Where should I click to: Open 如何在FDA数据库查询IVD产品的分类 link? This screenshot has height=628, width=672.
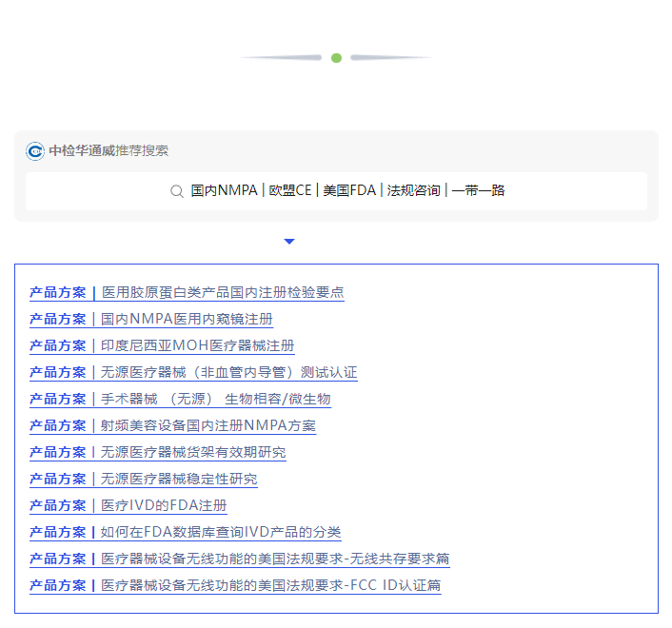tap(221, 533)
